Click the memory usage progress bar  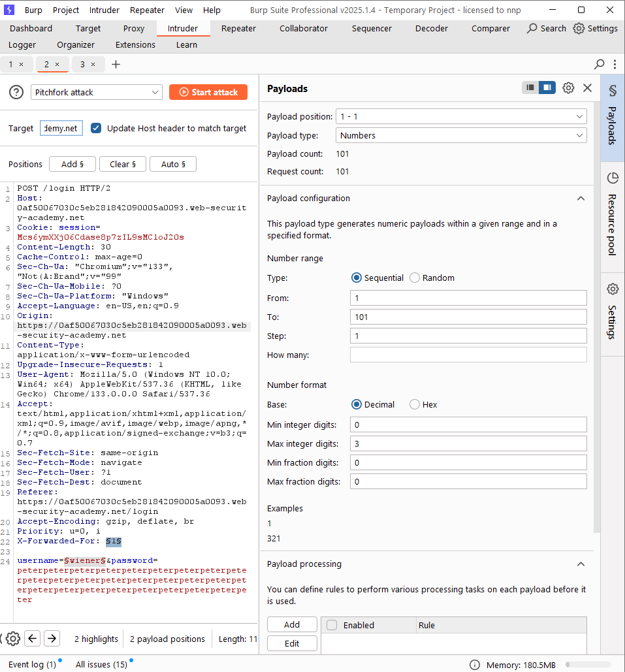click(589, 665)
